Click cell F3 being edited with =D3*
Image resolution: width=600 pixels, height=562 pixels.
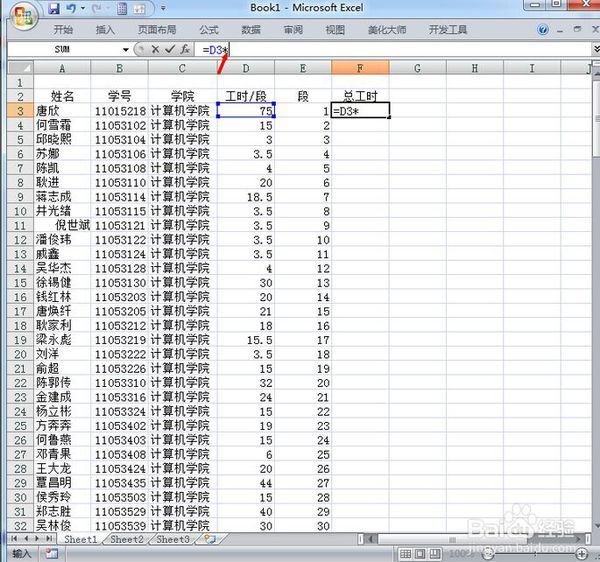tap(360, 111)
